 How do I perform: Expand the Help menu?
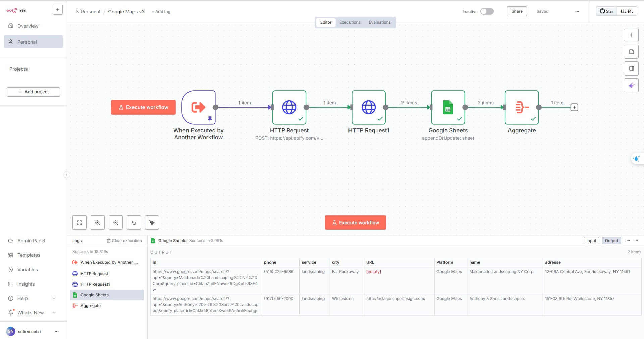coord(33,298)
